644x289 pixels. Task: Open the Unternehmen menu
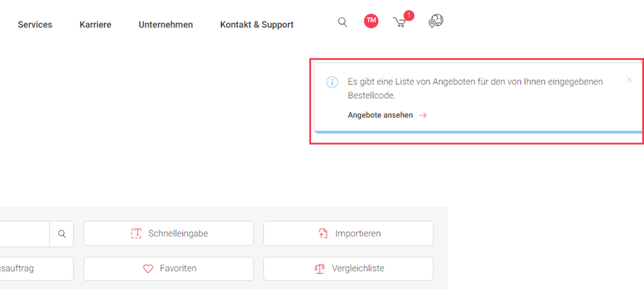pos(166,25)
